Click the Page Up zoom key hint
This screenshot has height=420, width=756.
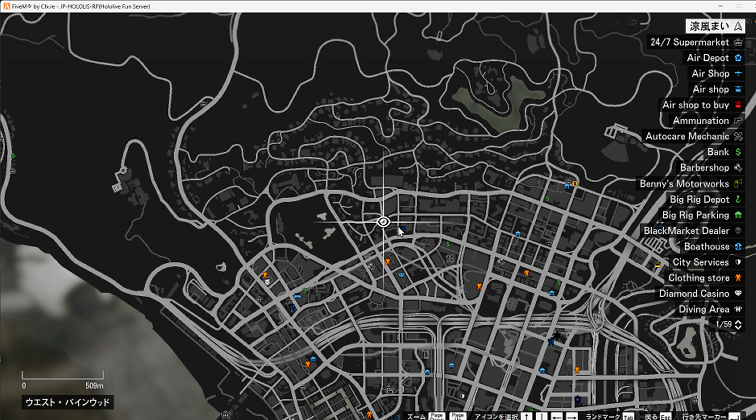pyautogui.click(x=458, y=416)
